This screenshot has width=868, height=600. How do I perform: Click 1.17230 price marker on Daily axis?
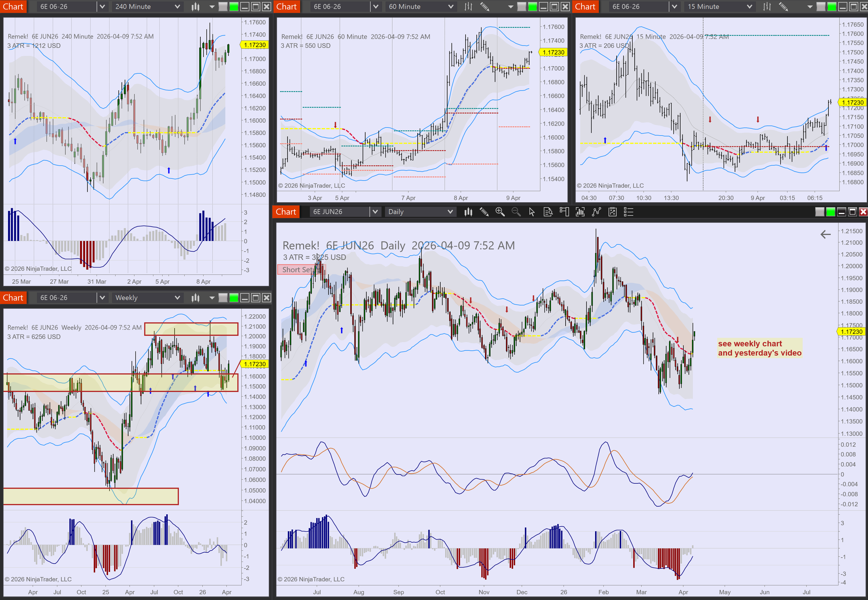tap(851, 332)
